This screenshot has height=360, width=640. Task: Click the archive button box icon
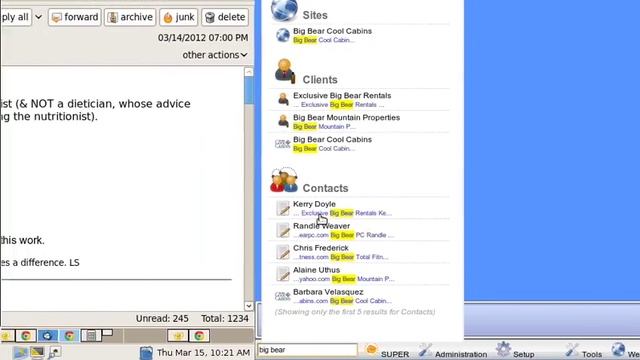coord(112,18)
